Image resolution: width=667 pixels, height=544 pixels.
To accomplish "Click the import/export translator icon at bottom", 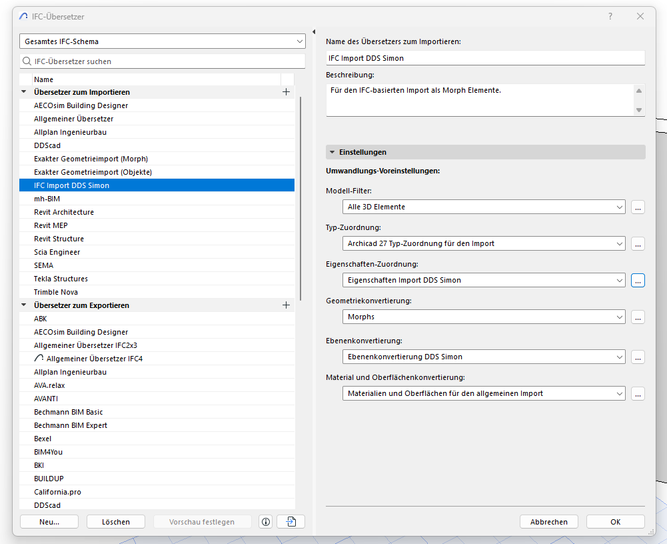I will pyautogui.click(x=290, y=522).
